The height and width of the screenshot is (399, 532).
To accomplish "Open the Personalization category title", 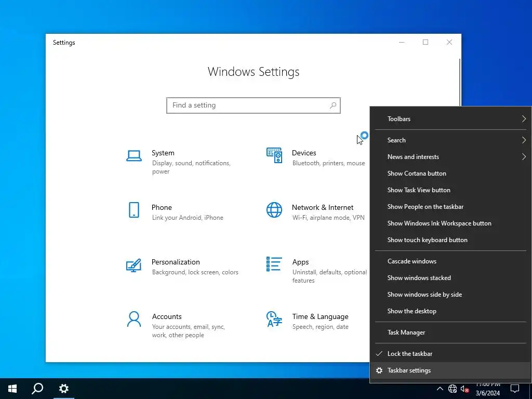I will point(176,262).
